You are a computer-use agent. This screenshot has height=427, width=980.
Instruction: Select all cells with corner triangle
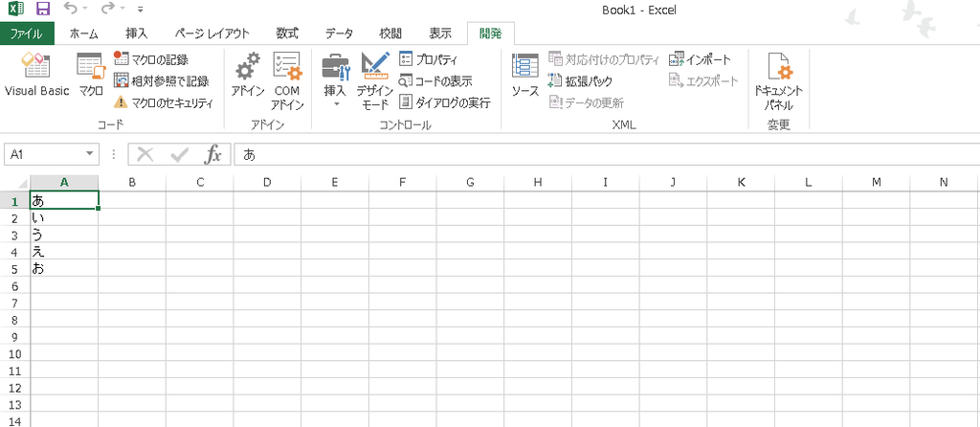[23, 183]
